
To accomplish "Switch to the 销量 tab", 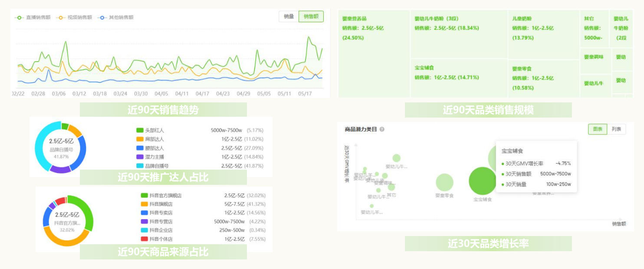I will coord(289,16).
